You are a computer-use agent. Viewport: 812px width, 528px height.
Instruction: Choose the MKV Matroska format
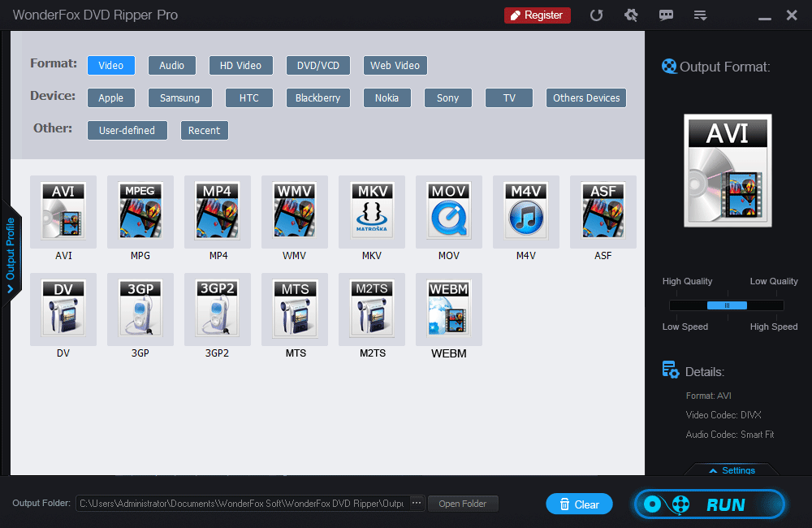pyautogui.click(x=372, y=211)
